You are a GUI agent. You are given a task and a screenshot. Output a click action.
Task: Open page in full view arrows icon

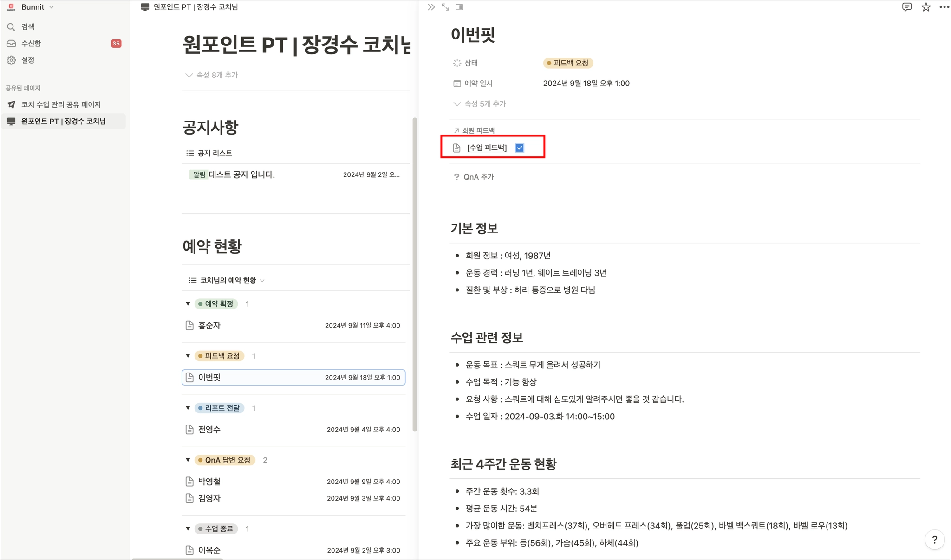point(445,7)
